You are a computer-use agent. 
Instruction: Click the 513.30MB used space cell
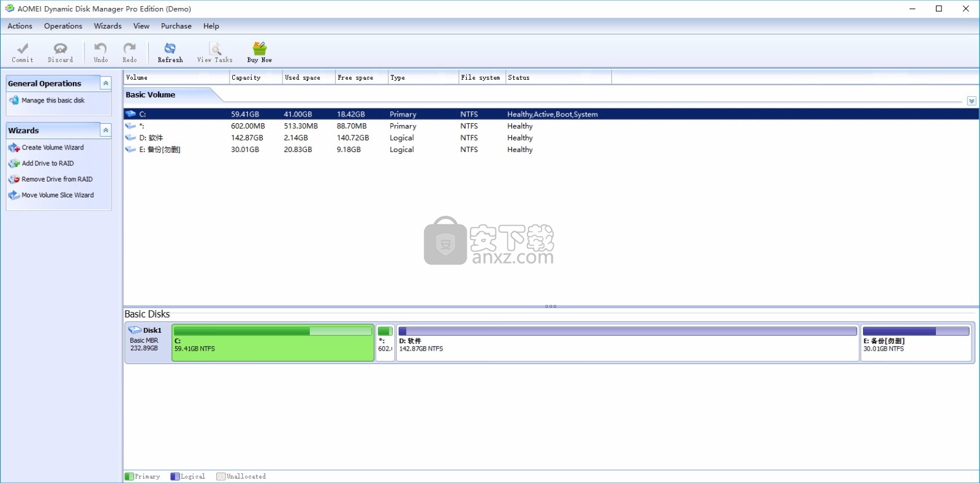[x=301, y=126]
